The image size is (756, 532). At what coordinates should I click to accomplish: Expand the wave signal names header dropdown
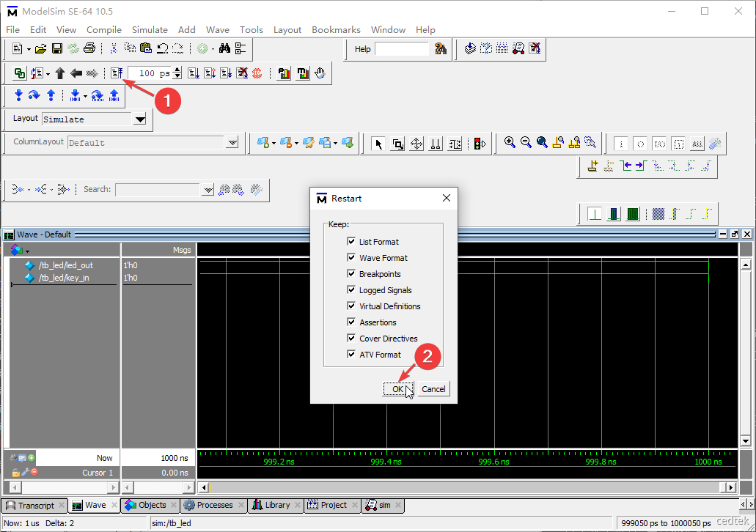click(x=27, y=251)
